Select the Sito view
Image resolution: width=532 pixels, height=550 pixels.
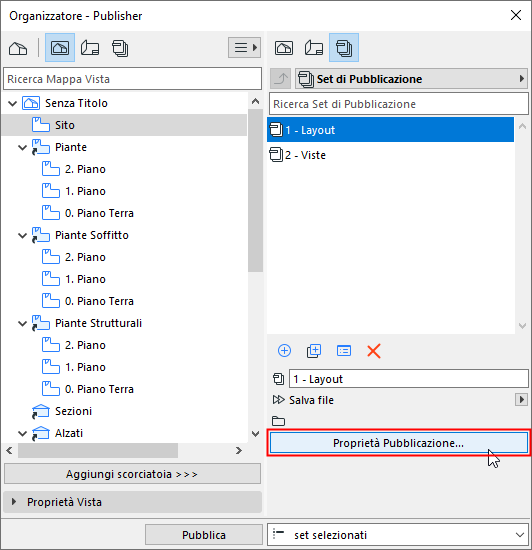pos(124,125)
